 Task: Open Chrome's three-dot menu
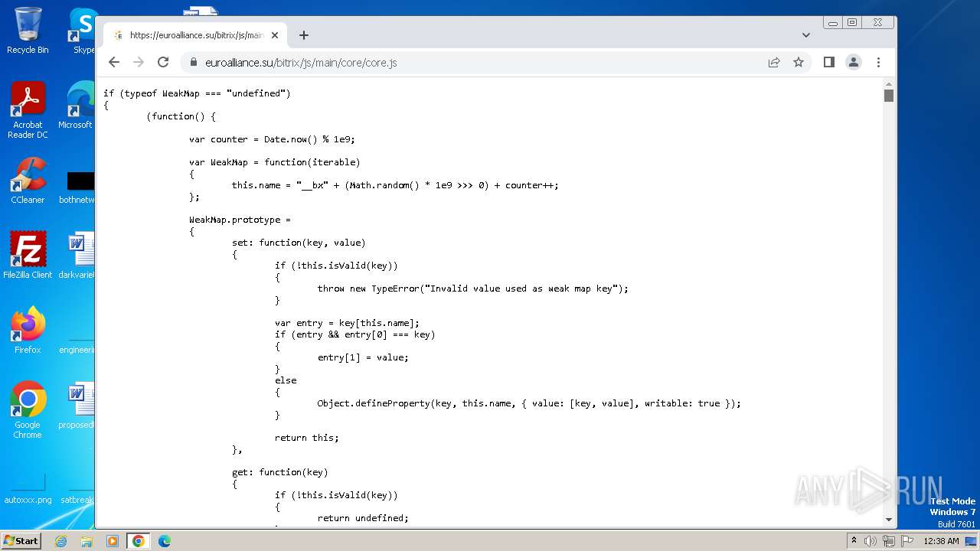(878, 62)
